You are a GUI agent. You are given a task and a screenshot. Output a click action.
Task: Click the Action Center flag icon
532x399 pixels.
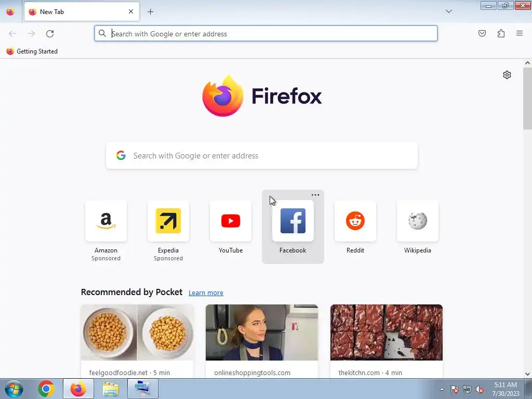pyautogui.click(x=455, y=389)
